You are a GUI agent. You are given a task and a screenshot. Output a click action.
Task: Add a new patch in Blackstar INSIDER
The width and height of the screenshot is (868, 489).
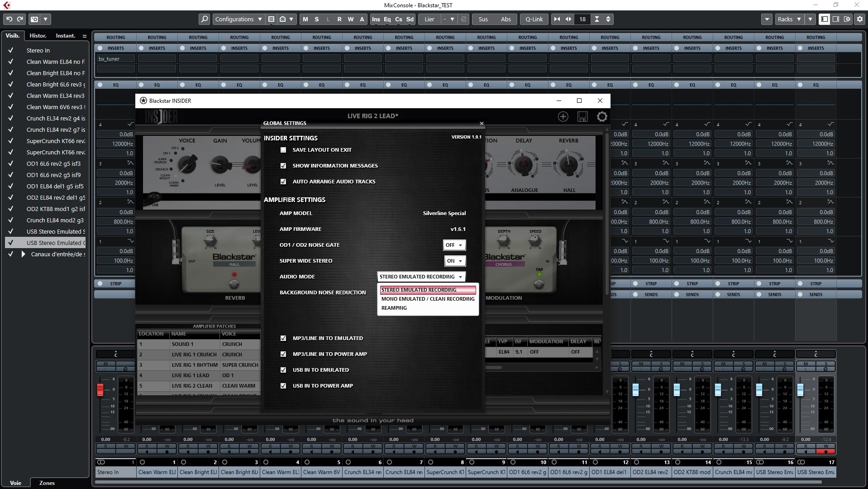point(563,117)
